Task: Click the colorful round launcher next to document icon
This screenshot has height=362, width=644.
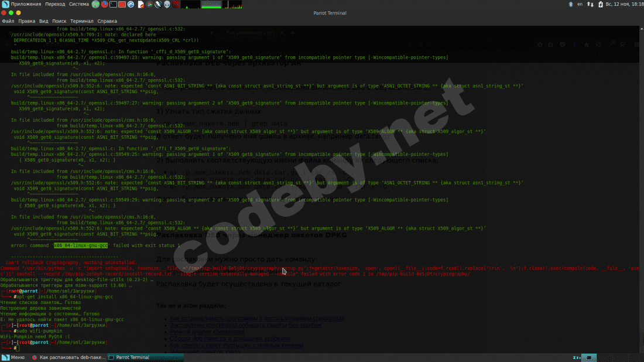Action: pos(149,5)
